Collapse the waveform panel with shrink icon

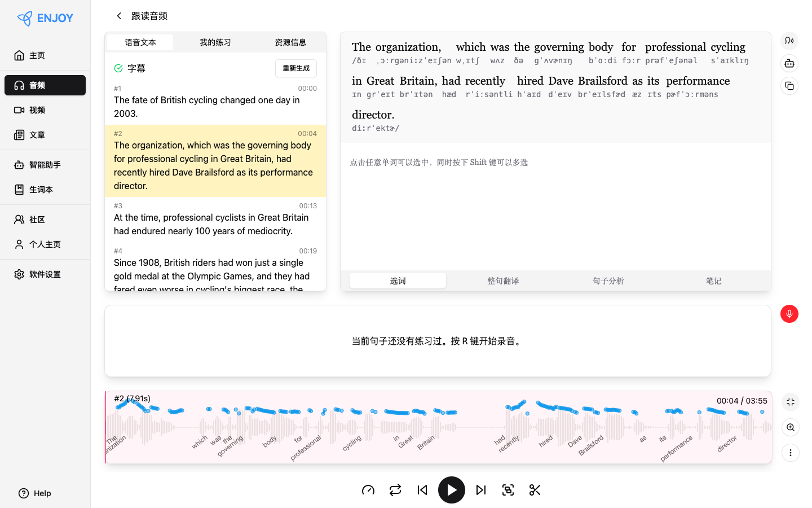pyautogui.click(x=790, y=402)
